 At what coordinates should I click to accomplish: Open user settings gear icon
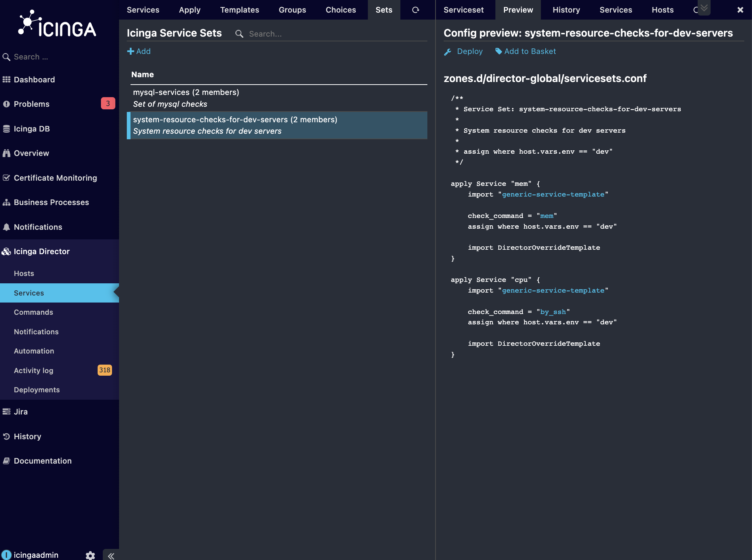(90, 555)
